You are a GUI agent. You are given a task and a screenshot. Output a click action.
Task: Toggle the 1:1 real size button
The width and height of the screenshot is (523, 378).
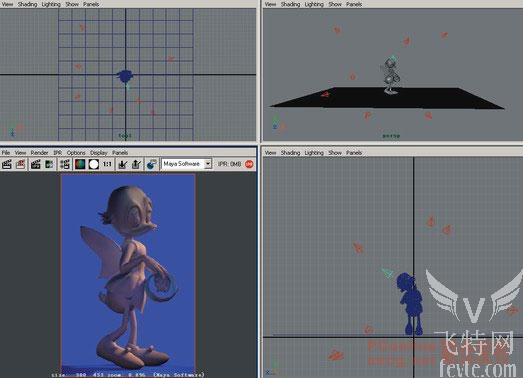tap(107, 164)
